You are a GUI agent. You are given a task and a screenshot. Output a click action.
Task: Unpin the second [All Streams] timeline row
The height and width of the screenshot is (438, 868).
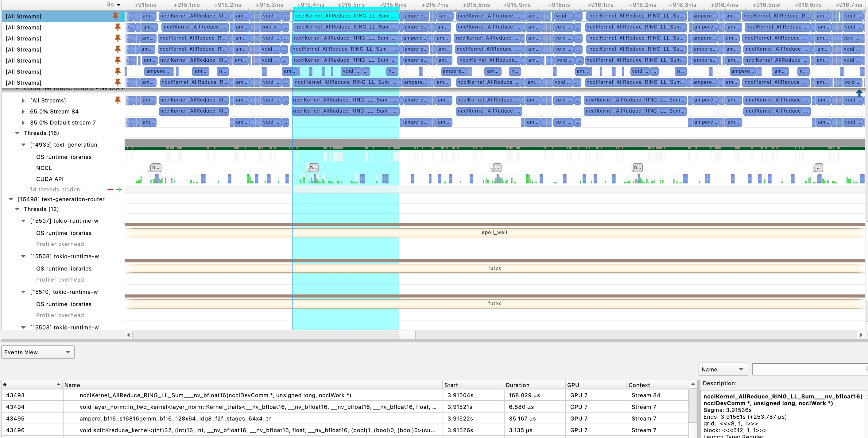118,27
